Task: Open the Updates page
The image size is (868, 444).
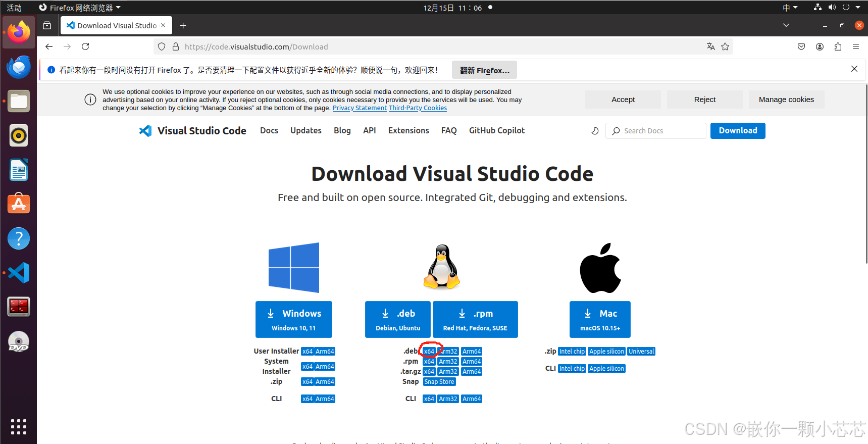Action: 306,130
